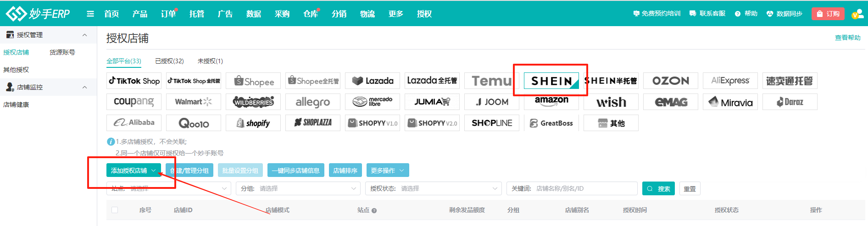
Task: Open 货源账号 in the sidebar
Action: (62, 52)
